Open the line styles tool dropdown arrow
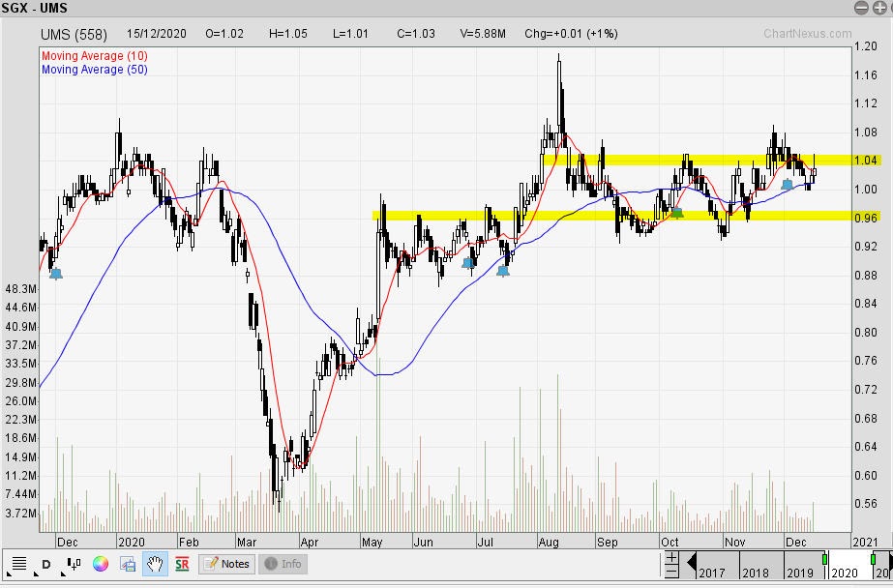Viewport: 893px width, 588px height. 8,574
